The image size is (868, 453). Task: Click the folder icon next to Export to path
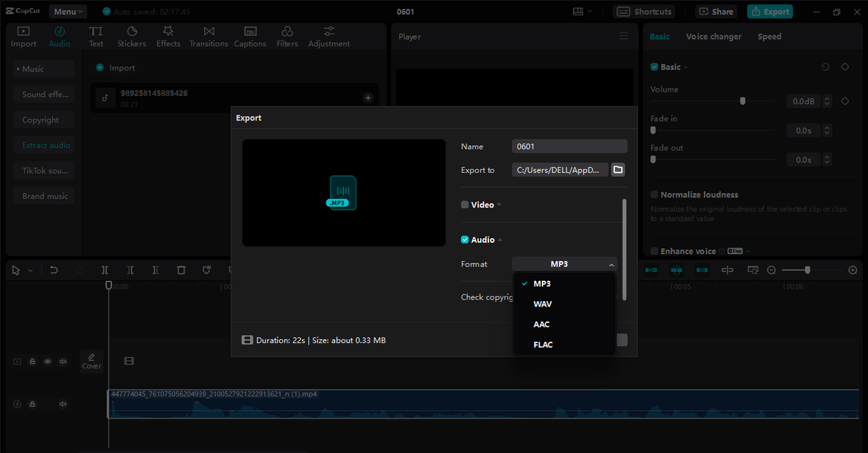618,170
